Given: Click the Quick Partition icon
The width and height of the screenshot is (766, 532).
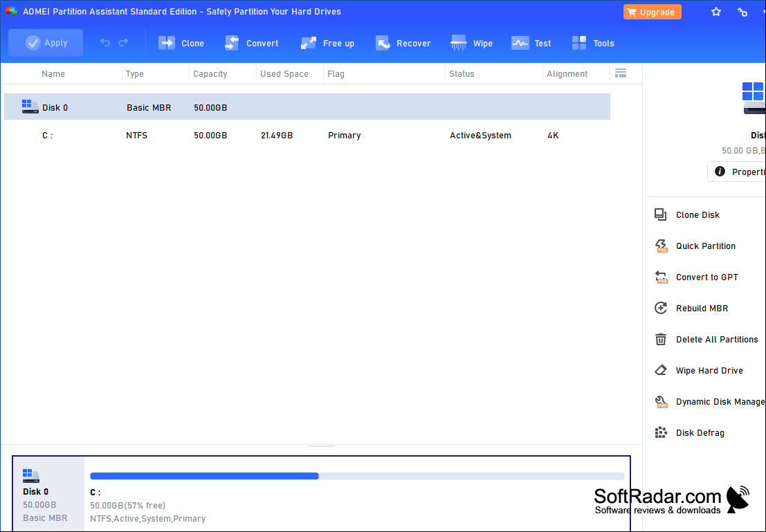Looking at the screenshot, I should (661, 246).
